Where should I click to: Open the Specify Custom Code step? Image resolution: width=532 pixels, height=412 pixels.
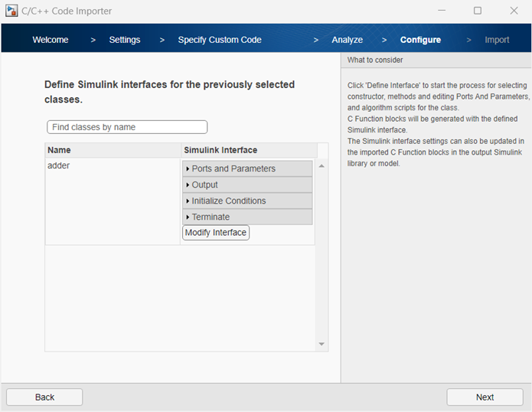(220, 40)
